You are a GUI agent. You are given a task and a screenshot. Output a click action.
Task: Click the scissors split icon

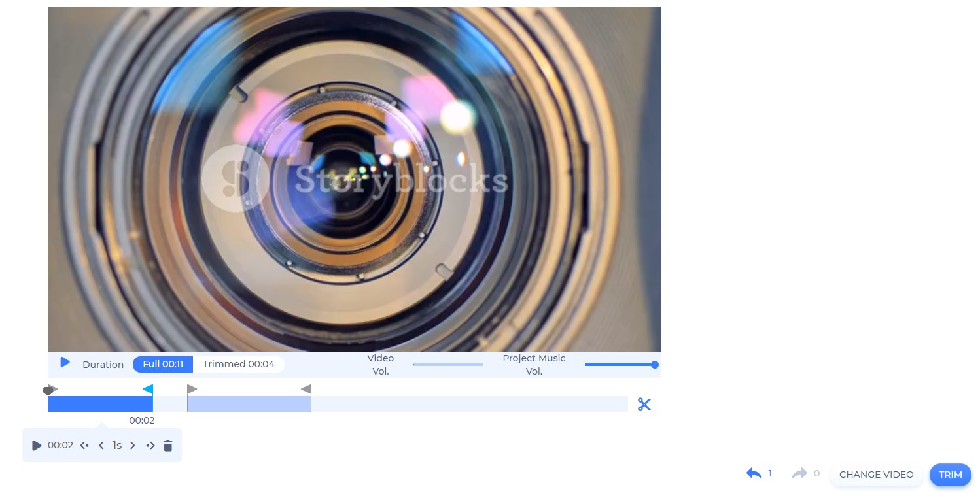pos(644,405)
